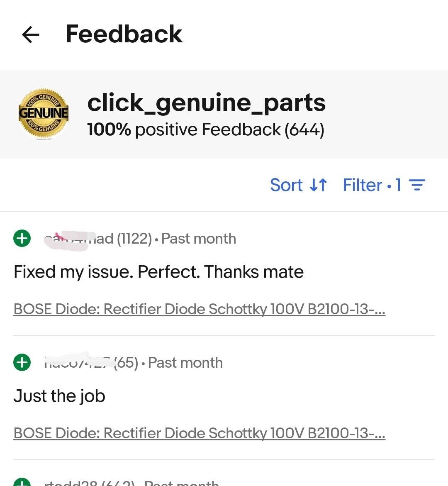Tap 'Past month' on the first review
This screenshot has width=448, height=486.
199,239
